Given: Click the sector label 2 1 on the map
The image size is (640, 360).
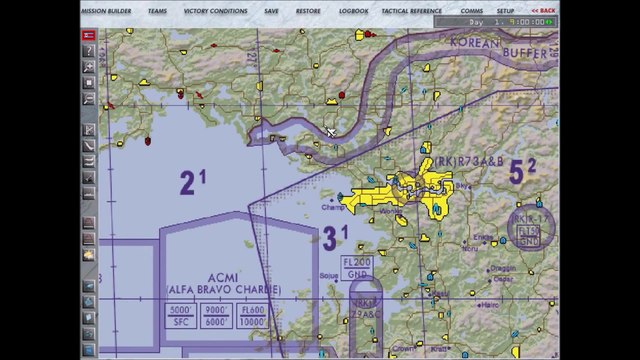Looking at the screenshot, I should coord(193,182).
